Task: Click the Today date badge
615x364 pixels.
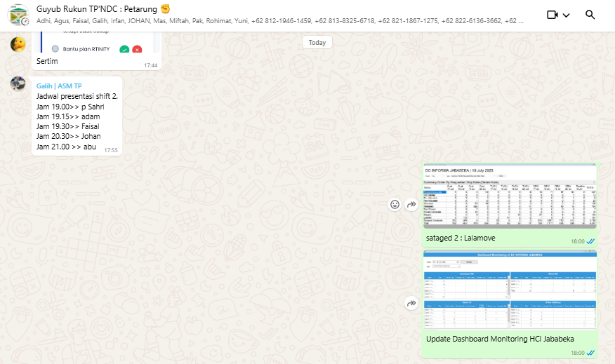Action: click(317, 42)
